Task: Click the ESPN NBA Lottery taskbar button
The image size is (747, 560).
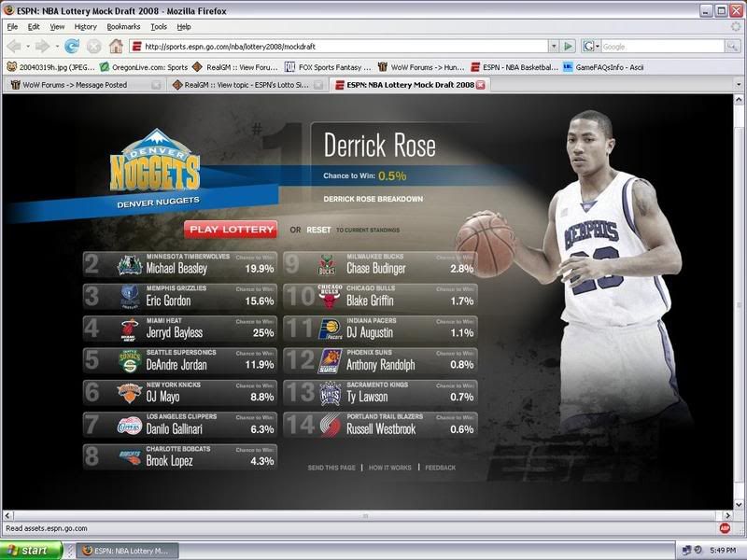Action: (127, 551)
